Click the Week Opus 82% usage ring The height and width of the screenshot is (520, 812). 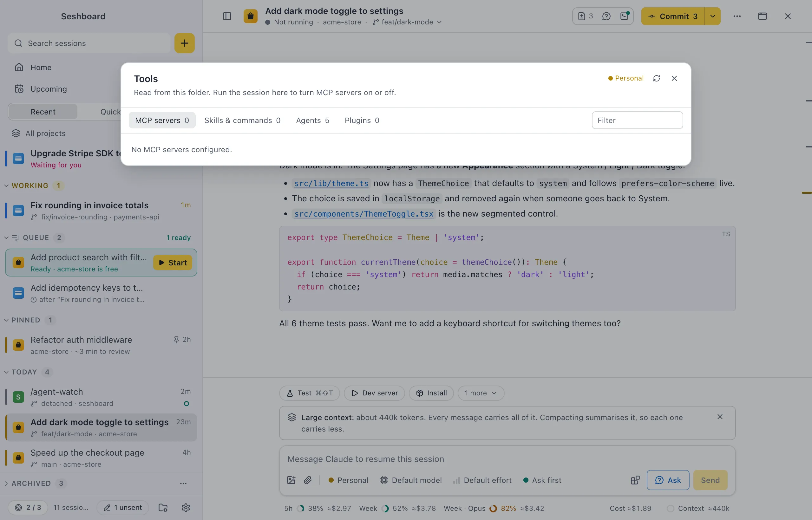[493, 509]
